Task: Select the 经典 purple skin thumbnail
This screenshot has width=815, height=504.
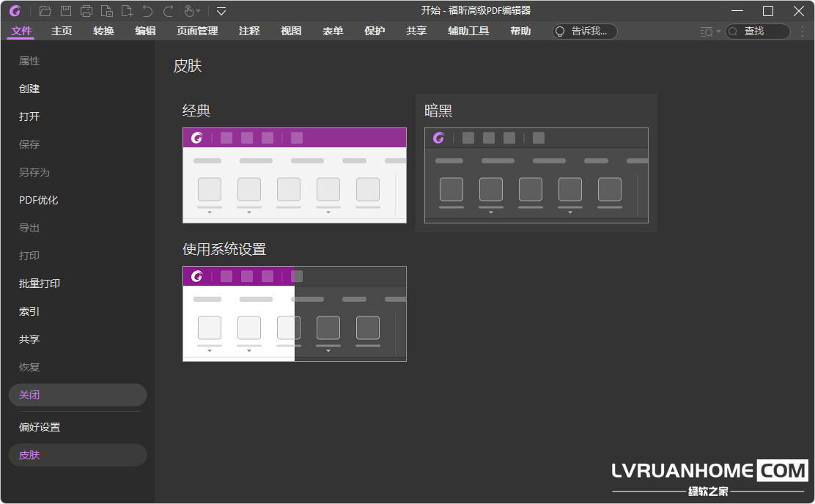Action: [x=294, y=176]
